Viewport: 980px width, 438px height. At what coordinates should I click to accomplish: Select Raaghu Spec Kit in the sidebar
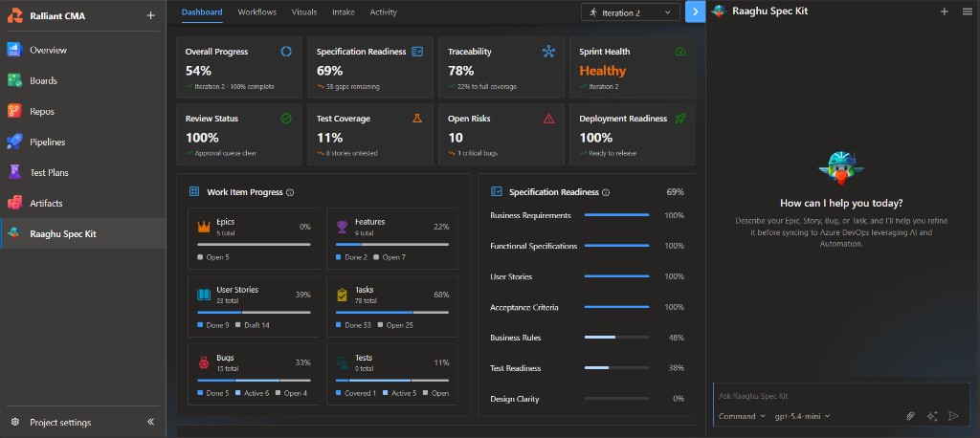[82, 233]
